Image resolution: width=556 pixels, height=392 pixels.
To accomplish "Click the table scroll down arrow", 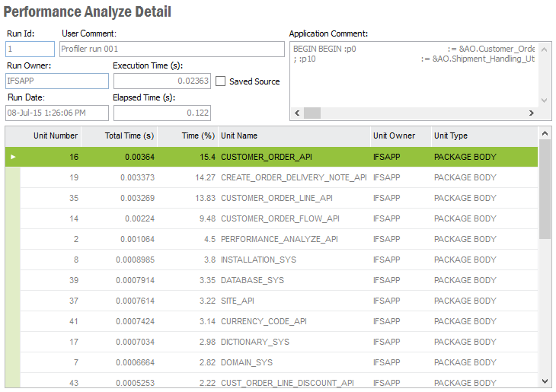I will coord(545,381).
